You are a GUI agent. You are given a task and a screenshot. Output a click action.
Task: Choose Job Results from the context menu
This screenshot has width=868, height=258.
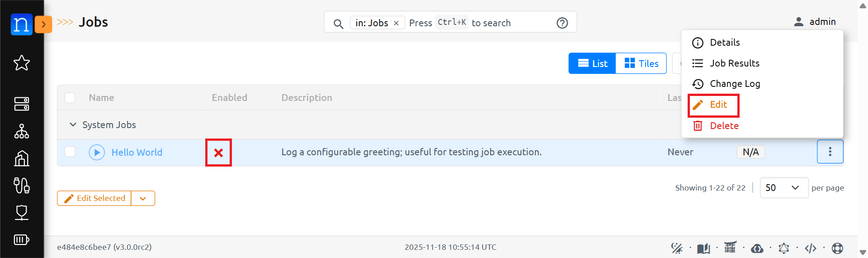click(x=734, y=63)
